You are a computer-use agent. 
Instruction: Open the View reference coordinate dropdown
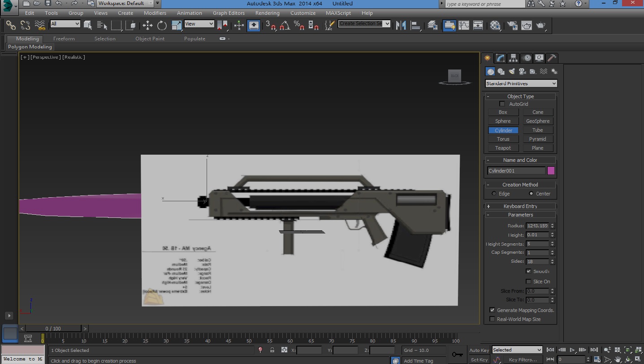tap(199, 24)
